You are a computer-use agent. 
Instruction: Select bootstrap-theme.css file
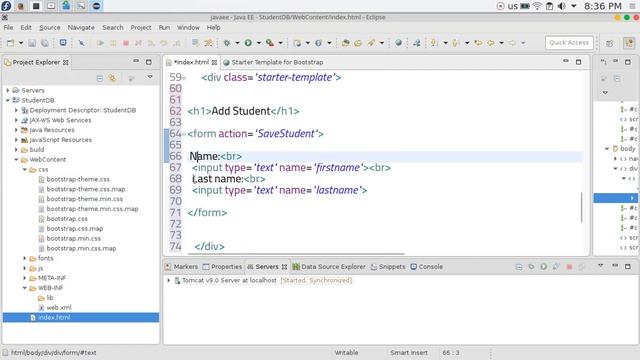pos(78,179)
